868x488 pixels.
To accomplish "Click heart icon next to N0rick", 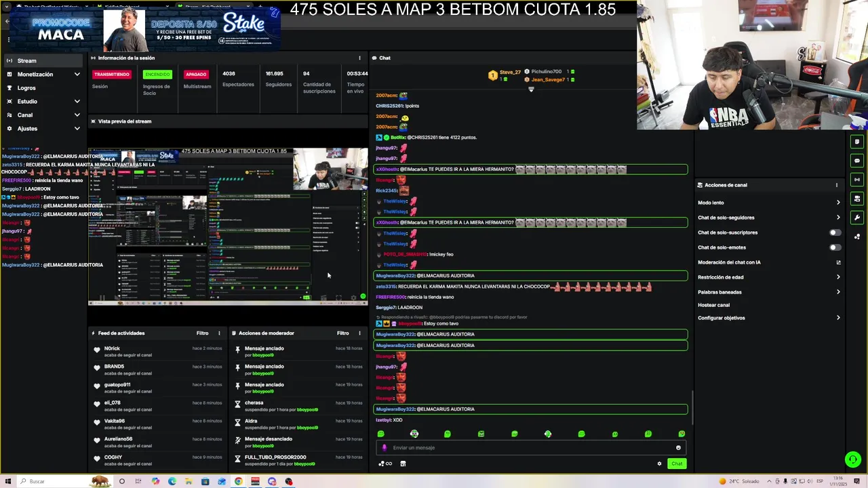I will point(97,350).
